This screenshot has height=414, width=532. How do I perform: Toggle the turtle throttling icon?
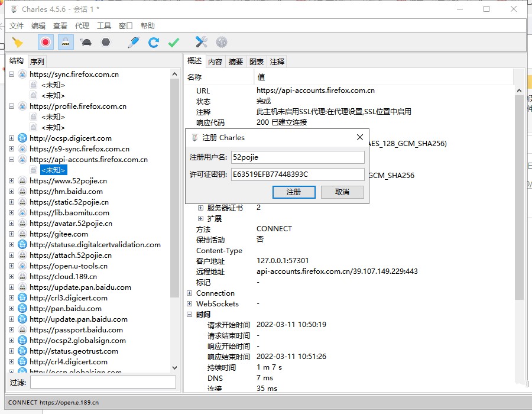[86, 43]
